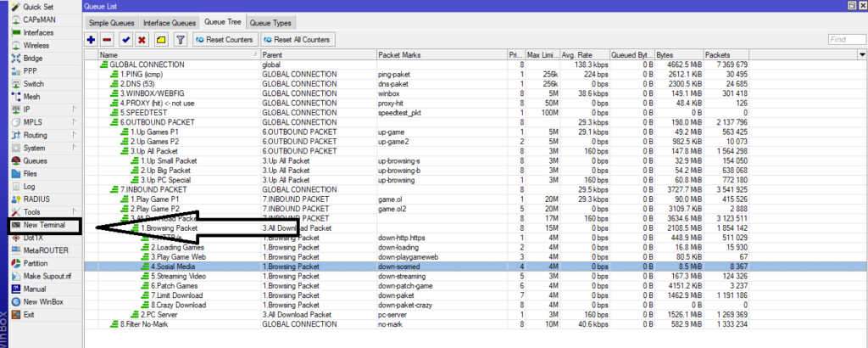
Task: Click the yellow Comment note icon
Action: (160, 39)
